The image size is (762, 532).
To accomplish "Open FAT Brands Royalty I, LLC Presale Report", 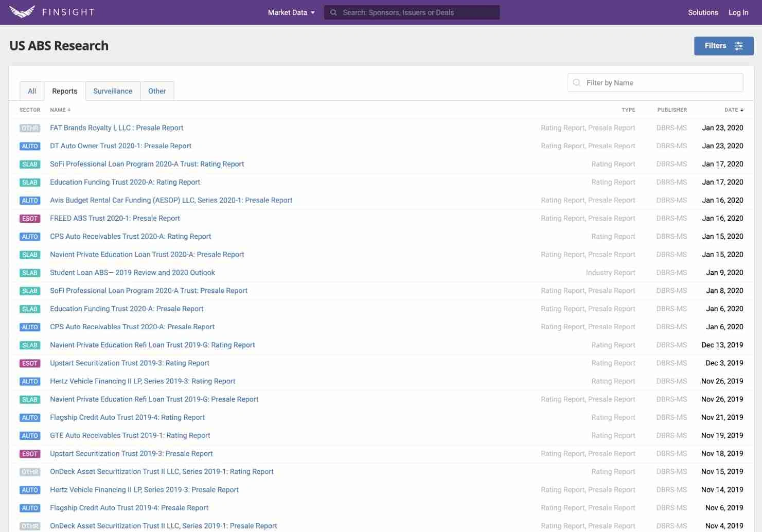I will pos(116,128).
